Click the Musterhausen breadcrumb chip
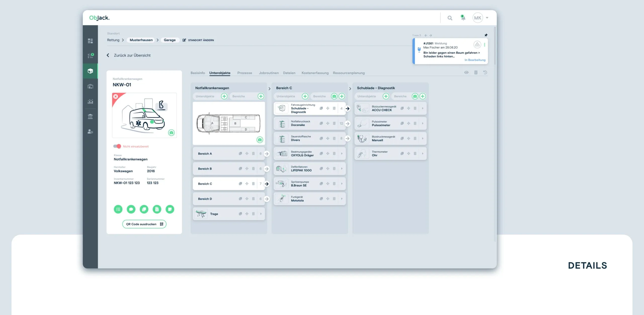Image resolution: width=644 pixels, height=315 pixels. [x=141, y=40]
